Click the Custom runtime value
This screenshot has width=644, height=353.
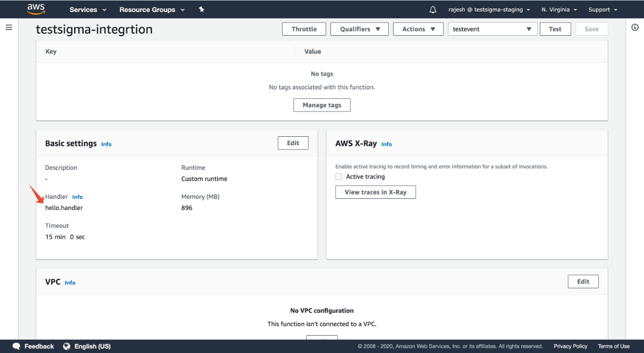point(204,179)
